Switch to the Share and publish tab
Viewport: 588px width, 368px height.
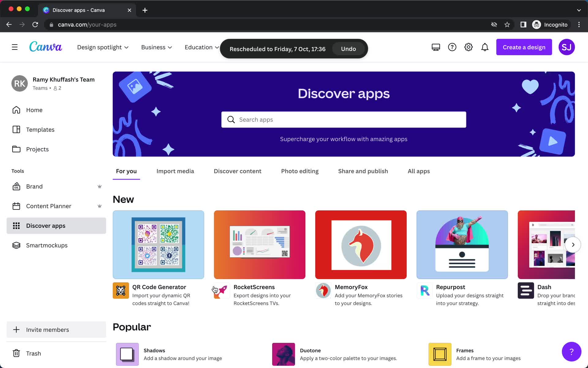click(363, 171)
